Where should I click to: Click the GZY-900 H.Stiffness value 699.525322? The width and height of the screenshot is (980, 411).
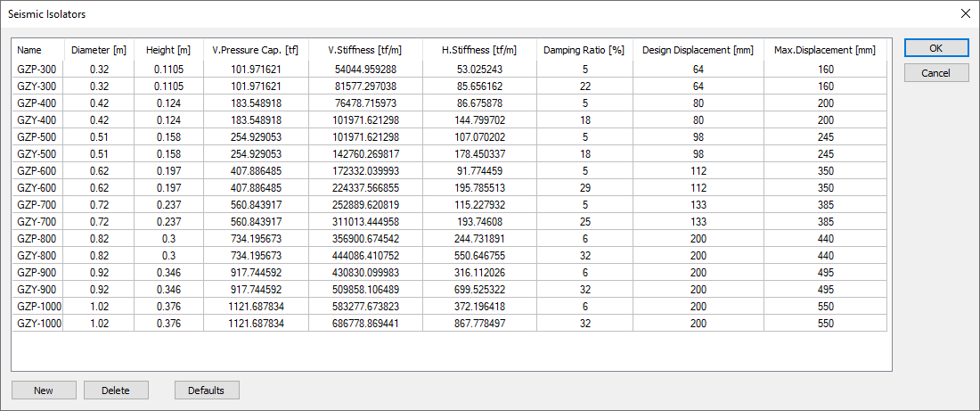(x=478, y=289)
